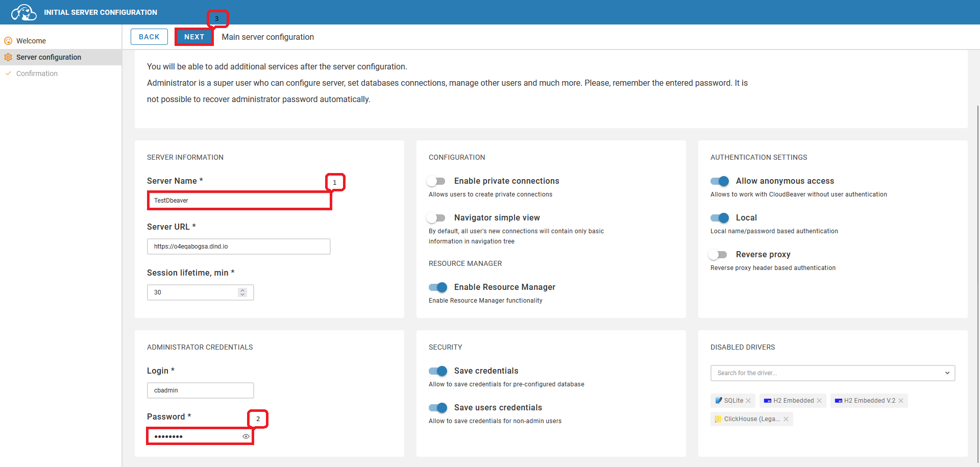Toggle Local authentication switch

tap(720, 218)
